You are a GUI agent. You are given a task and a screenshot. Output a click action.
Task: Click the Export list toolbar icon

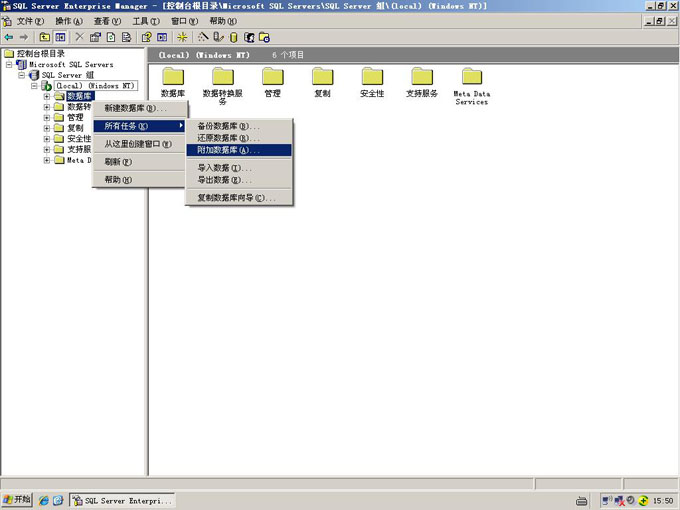126,37
